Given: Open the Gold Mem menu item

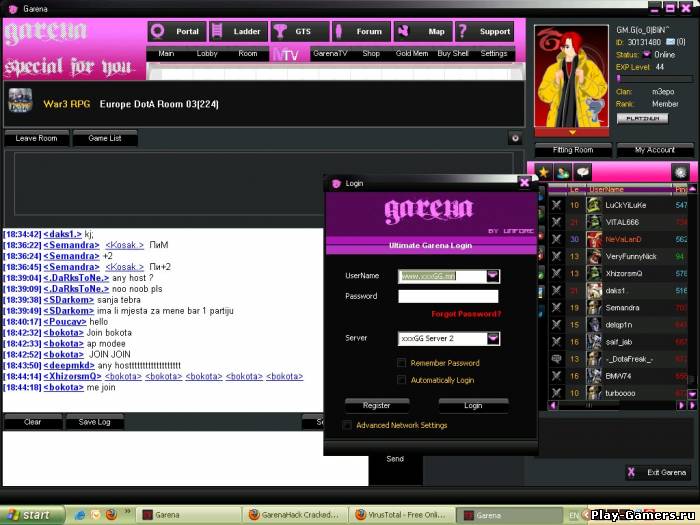Looking at the screenshot, I should 412,54.
